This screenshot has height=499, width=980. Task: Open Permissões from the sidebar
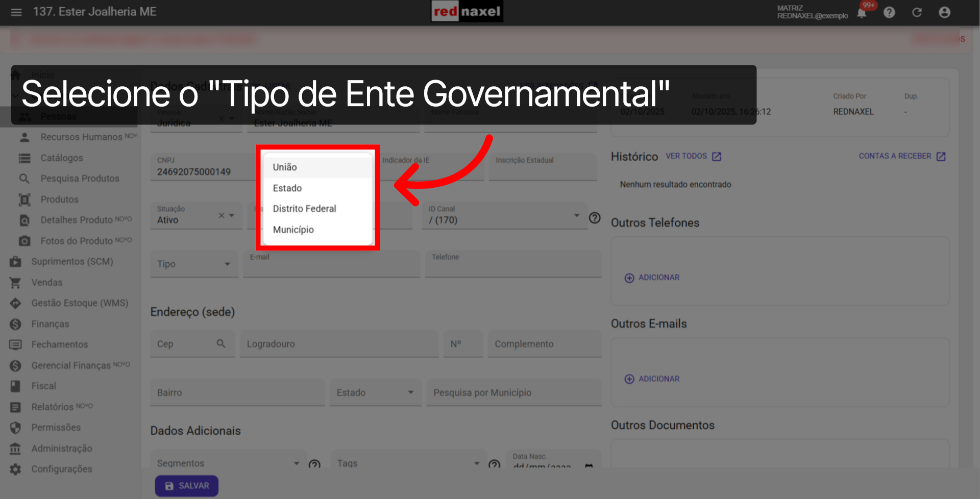point(56,427)
